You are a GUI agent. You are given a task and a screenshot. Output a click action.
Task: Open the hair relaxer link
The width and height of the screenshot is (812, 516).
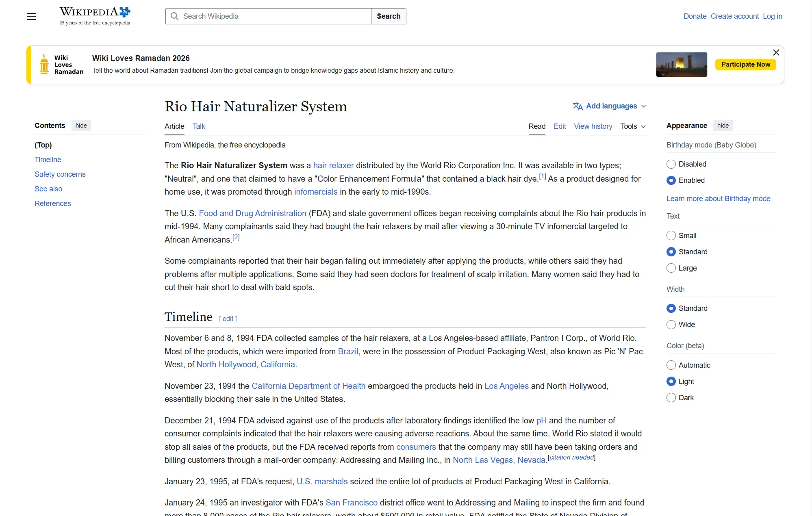coord(333,165)
